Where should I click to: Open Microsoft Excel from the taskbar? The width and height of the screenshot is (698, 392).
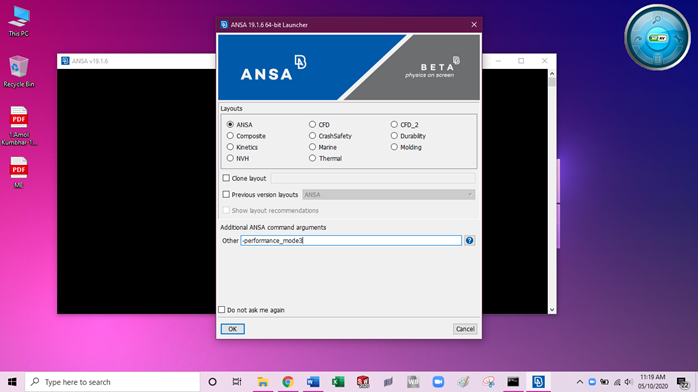pos(338,382)
